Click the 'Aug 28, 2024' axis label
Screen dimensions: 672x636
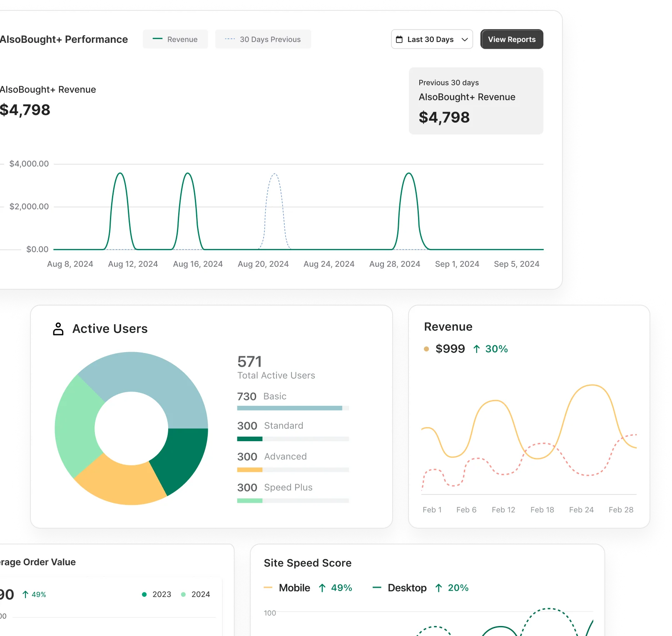395,264
